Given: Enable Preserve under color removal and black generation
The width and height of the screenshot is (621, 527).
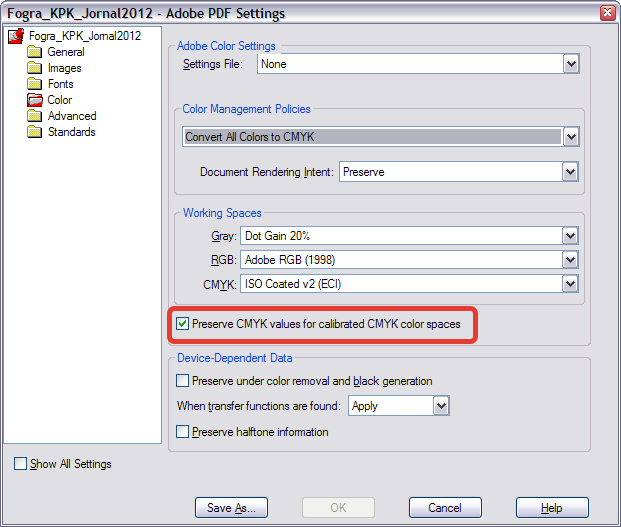Looking at the screenshot, I should 182,381.
